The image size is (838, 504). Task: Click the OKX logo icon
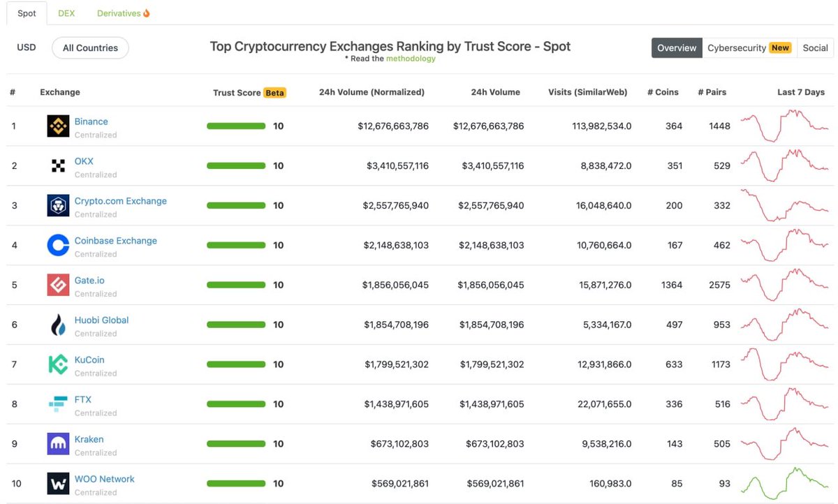[x=58, y=166]
